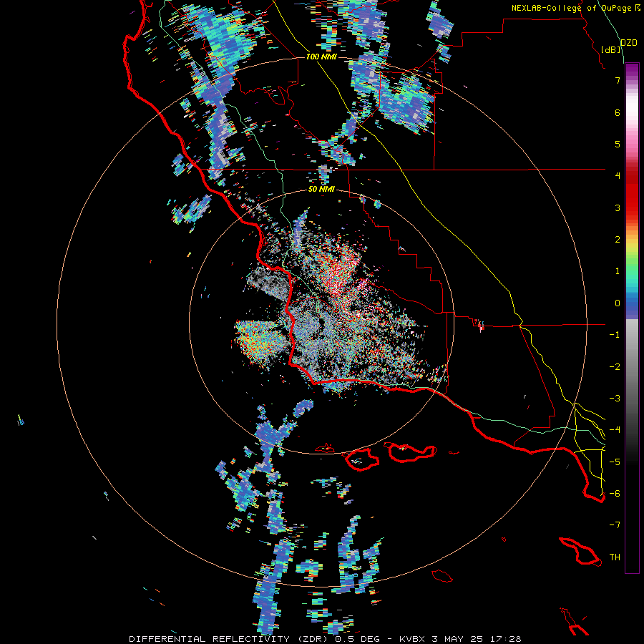This screenshot has height=644, width=644.
Task: Click the 5 value on the color scale
Action: (618, 144)
